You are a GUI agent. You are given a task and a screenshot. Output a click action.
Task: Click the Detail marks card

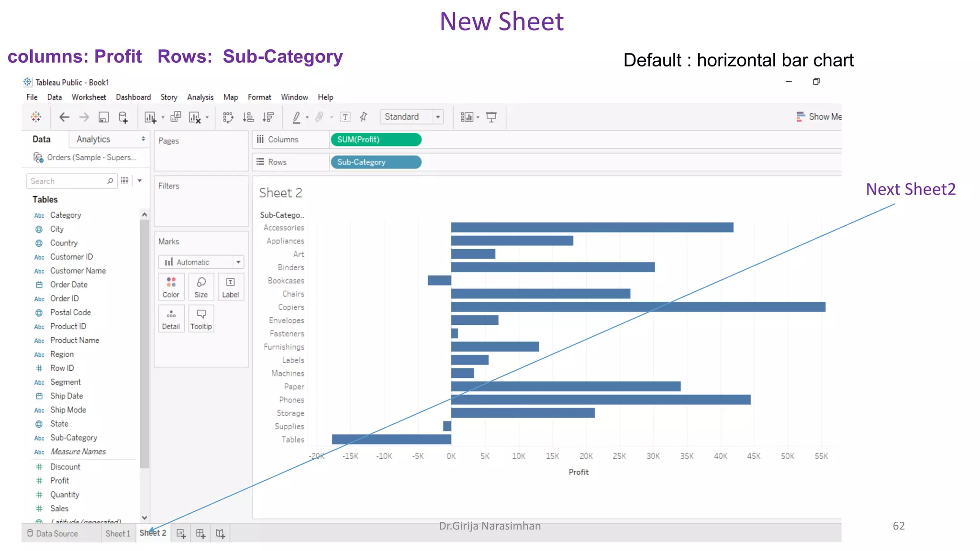click(171, 319)
